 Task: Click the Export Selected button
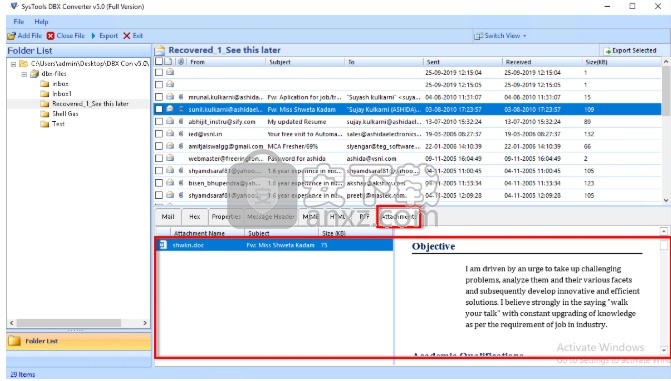[x=630, y=51]
